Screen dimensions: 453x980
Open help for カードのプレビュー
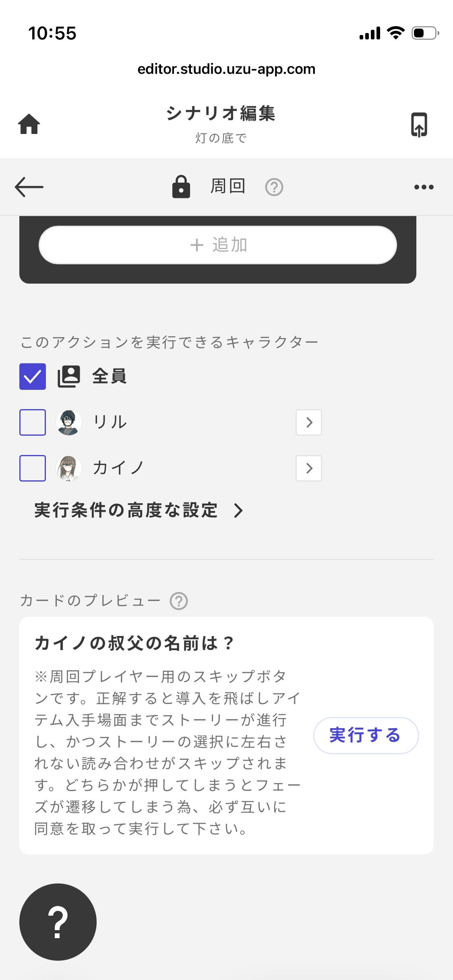click(179, 601)
